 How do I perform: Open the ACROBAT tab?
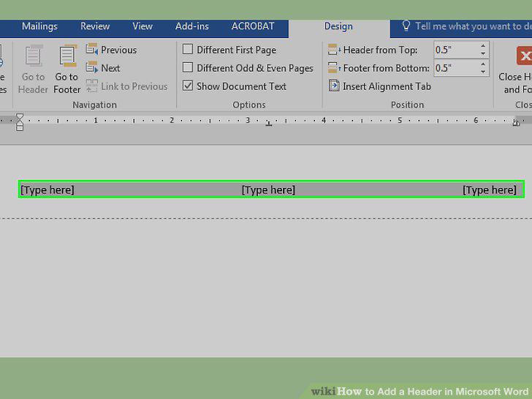coord(253,26)
